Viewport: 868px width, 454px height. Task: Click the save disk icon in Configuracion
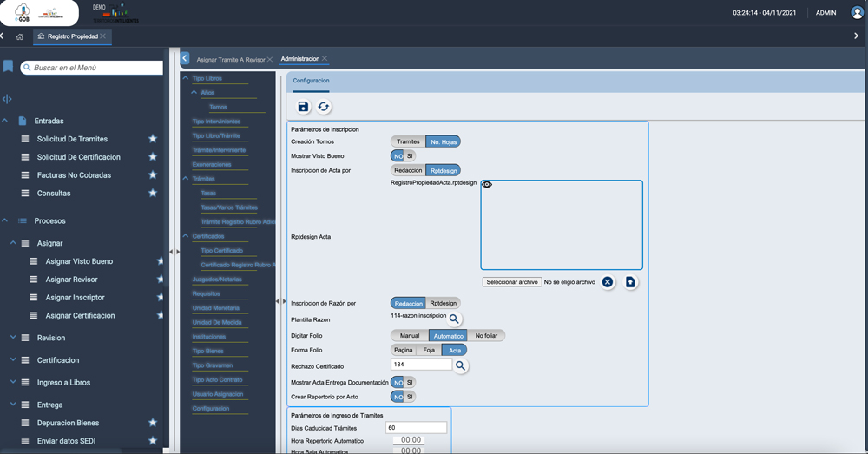tap(303, 107)
